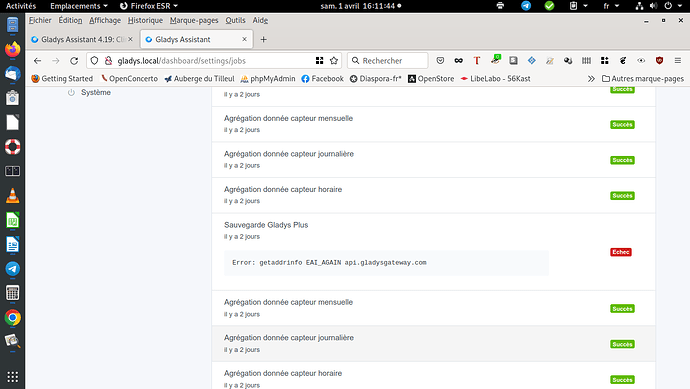690x389 pixels.
Task: Show the QR code icon in address bar
Action: tap(319, 61)
